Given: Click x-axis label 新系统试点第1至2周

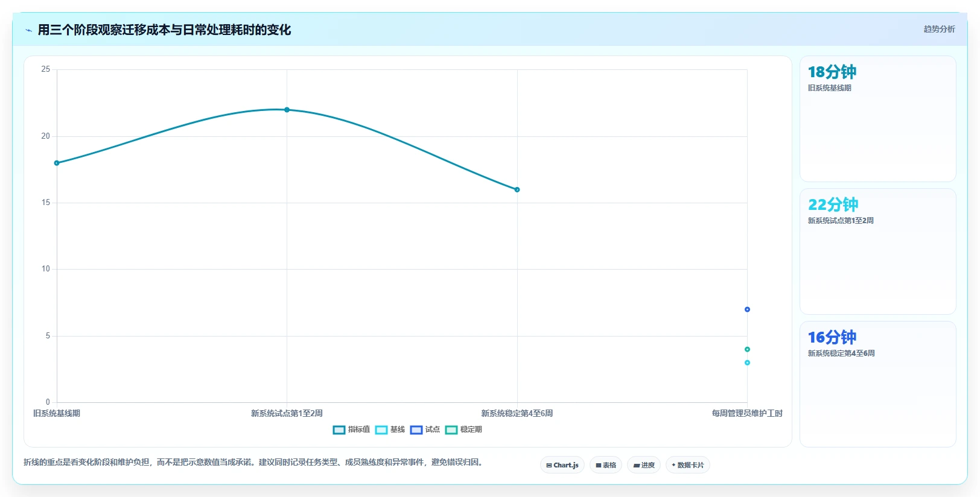Looking at the screenshot, I should 287,413.
